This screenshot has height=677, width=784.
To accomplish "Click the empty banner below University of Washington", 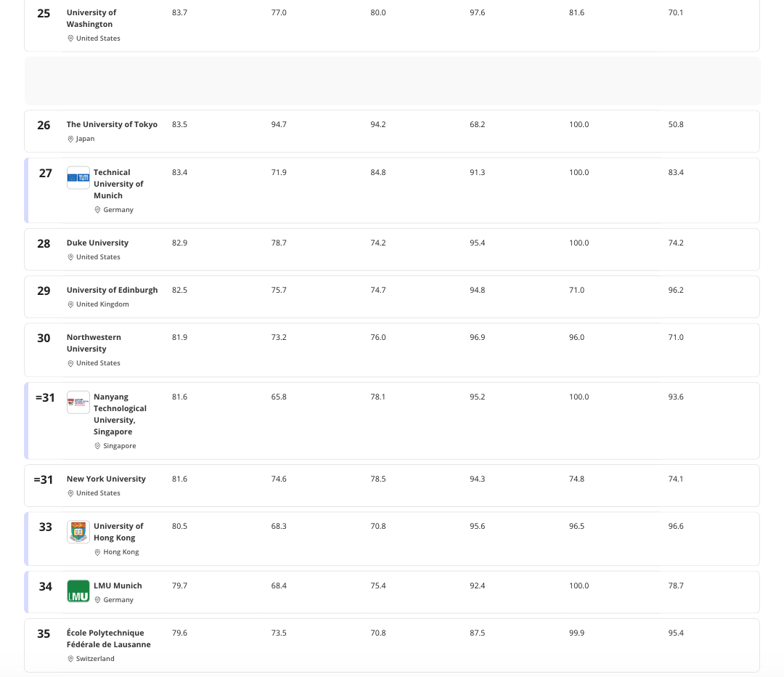I will tap(392, 81).
